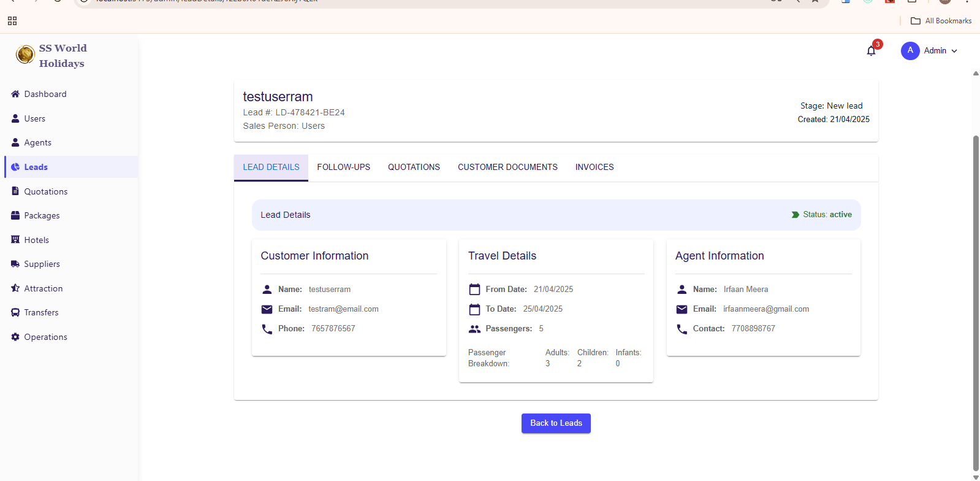Switch to the Follow-Ups tab
This screenshot has width=980, height=481.
coord(343,167)
